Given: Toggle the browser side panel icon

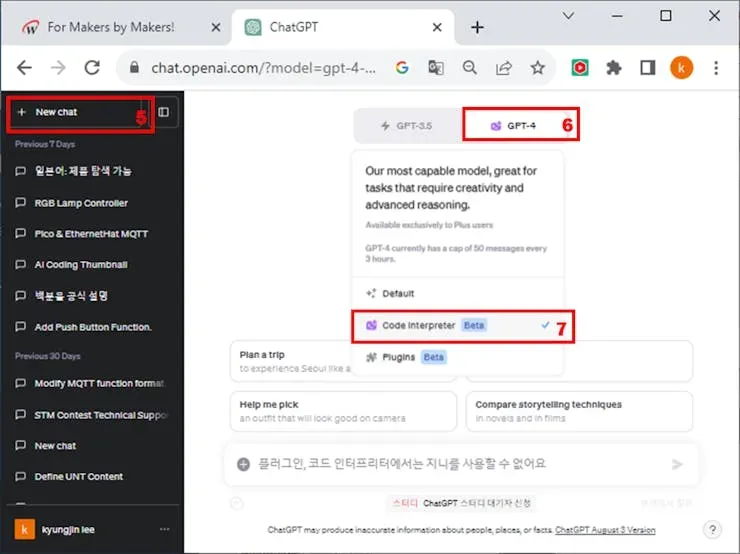Looking at the screenshot, I should tap(648, 68).
